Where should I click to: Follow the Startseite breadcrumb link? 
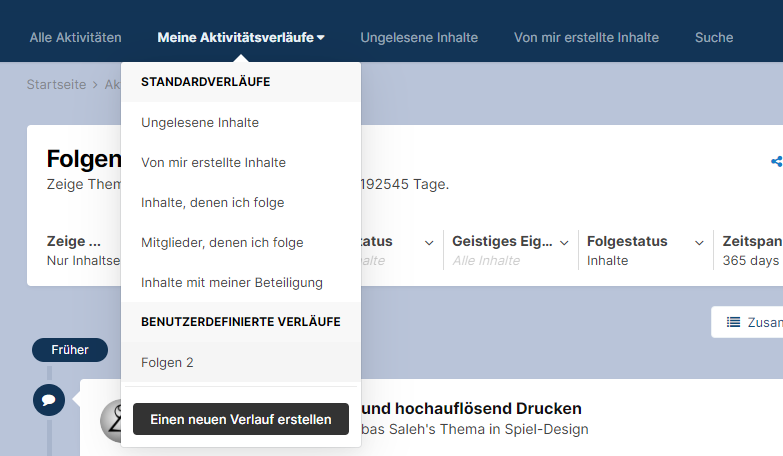point(55,85)
